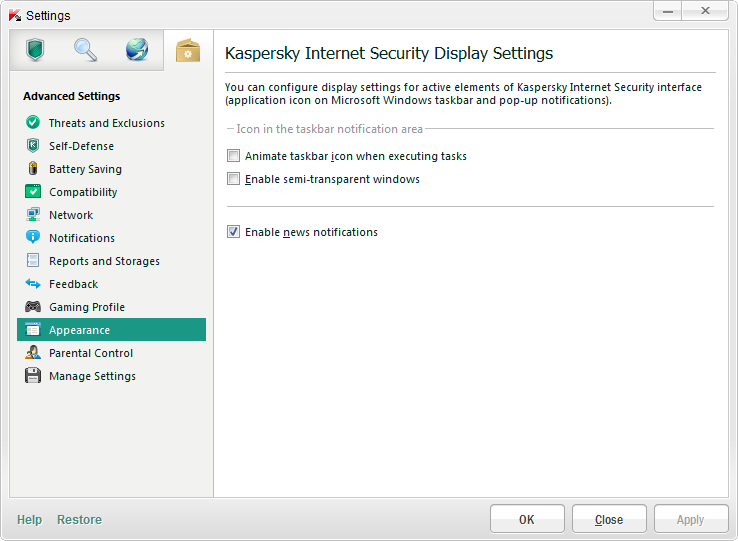The height and width of the screenshot is (541, 738).
Task: Open the Protection Center shield tab
Action: point(36,50)
